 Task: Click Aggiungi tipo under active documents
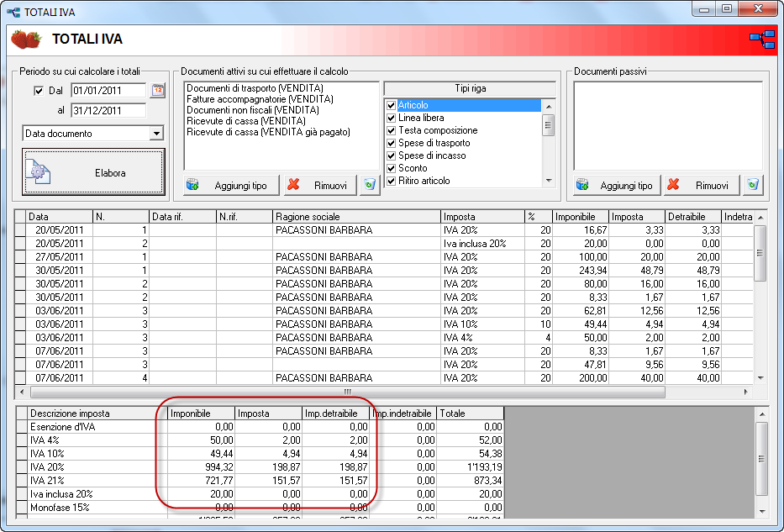coord(232,185)
